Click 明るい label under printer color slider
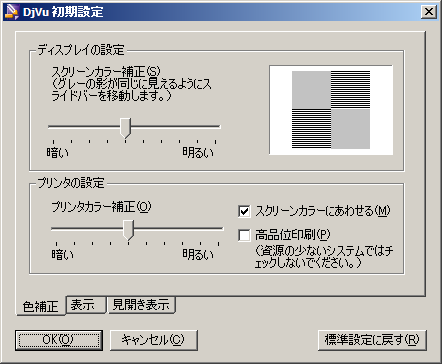 198,255
